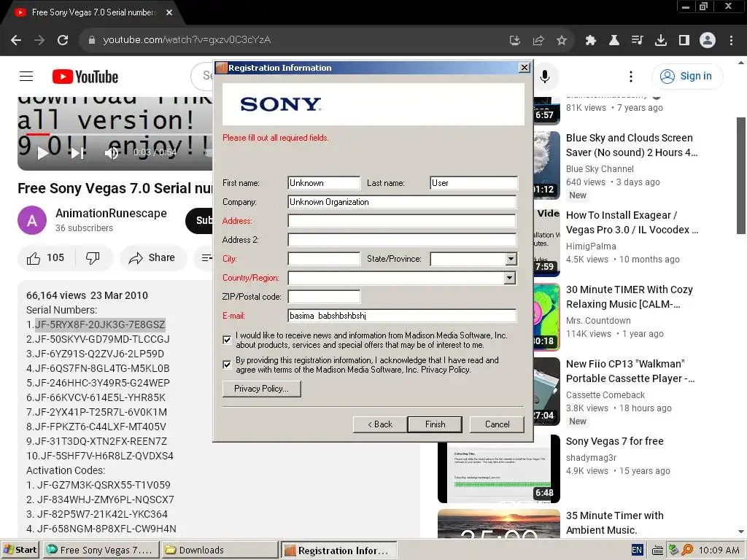Open on-screen keyboard tray icon
The width and height of the screenshot is (747, 560).
[x=657, y=551]
